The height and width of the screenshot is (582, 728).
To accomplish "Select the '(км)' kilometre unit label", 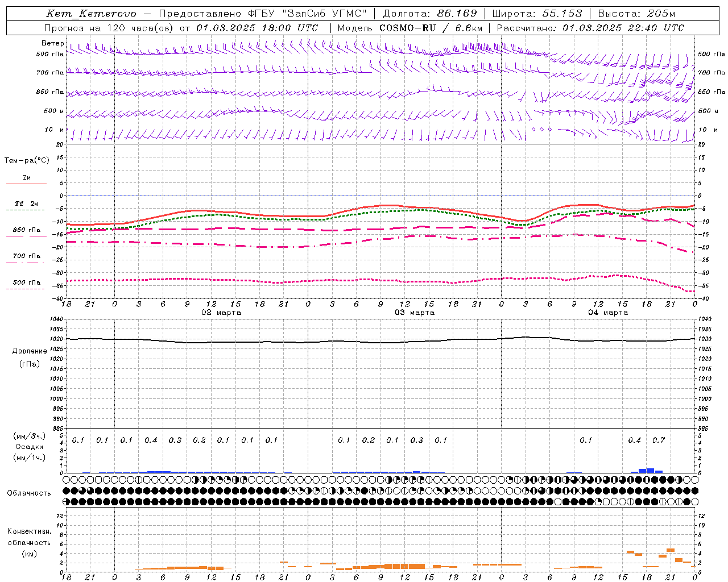I will click(x=30, y=554).
